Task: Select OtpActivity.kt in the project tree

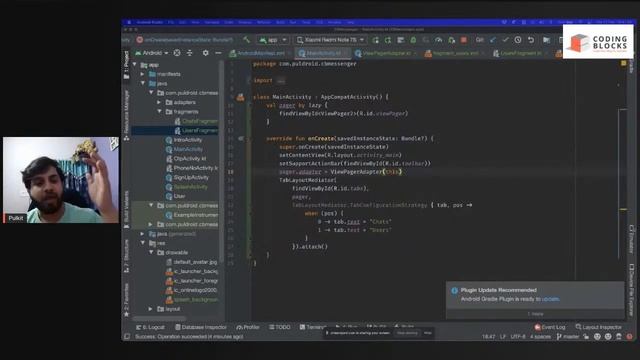Action: pos(186,159)
